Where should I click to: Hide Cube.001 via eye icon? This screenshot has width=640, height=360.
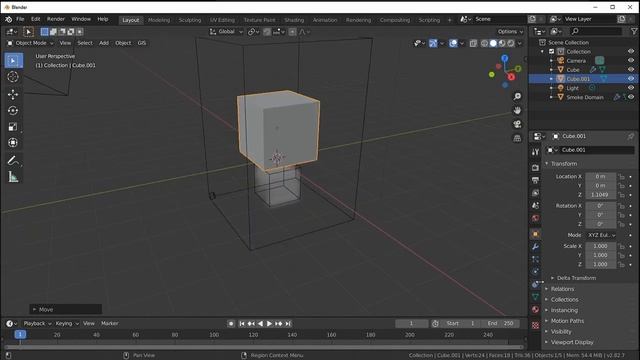[631, 79]
